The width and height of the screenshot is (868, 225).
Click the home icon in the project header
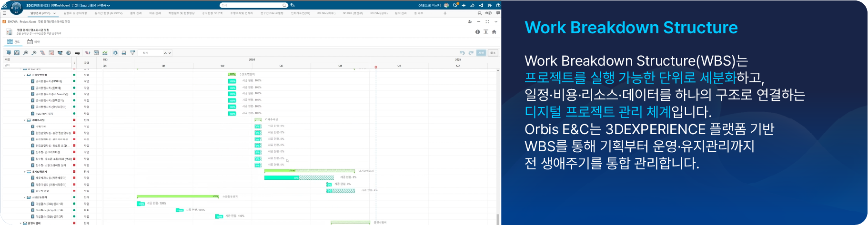(494, 32)
